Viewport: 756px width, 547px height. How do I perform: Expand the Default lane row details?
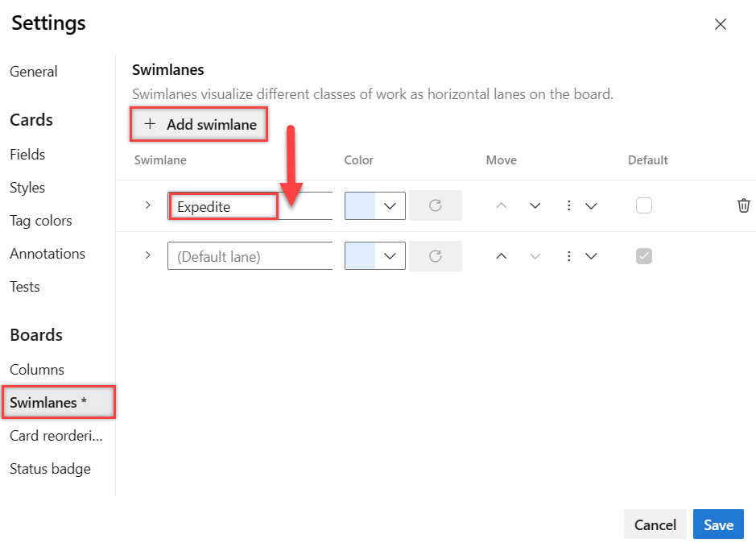[148, 255]
